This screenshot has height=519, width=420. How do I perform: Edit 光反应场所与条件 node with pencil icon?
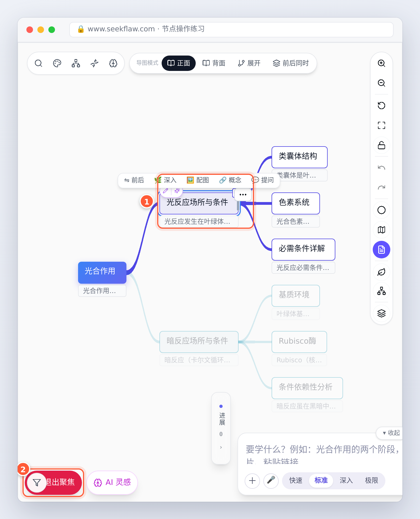point(165,191)
